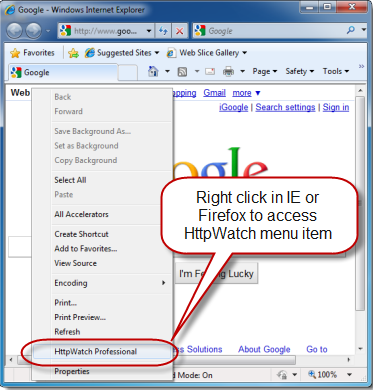Expand the command bar overflow chevron
Image resolution: width=373 pixels, height=390 pixels.
(x=361, y=66)
